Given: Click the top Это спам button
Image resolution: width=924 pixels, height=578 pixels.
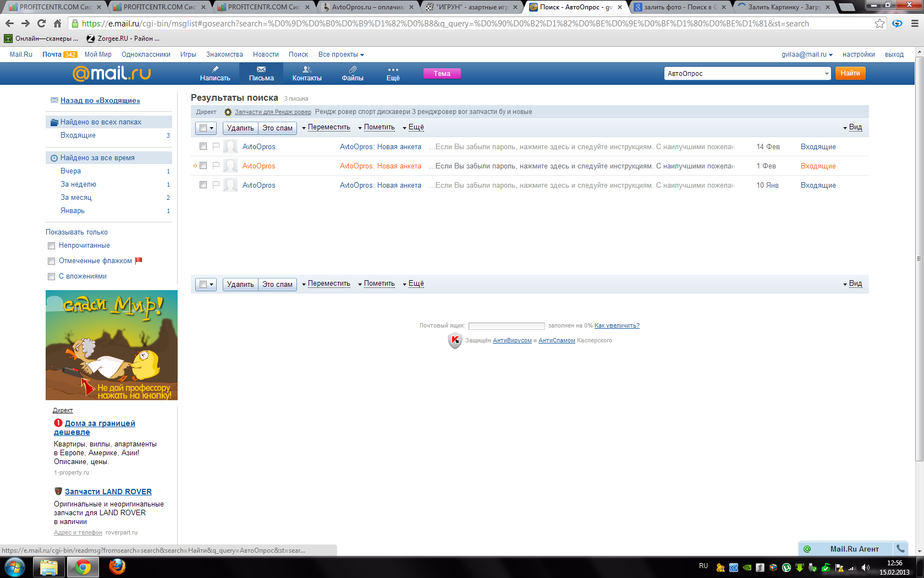Looking at the screenshot, I should tap(277, 128).
